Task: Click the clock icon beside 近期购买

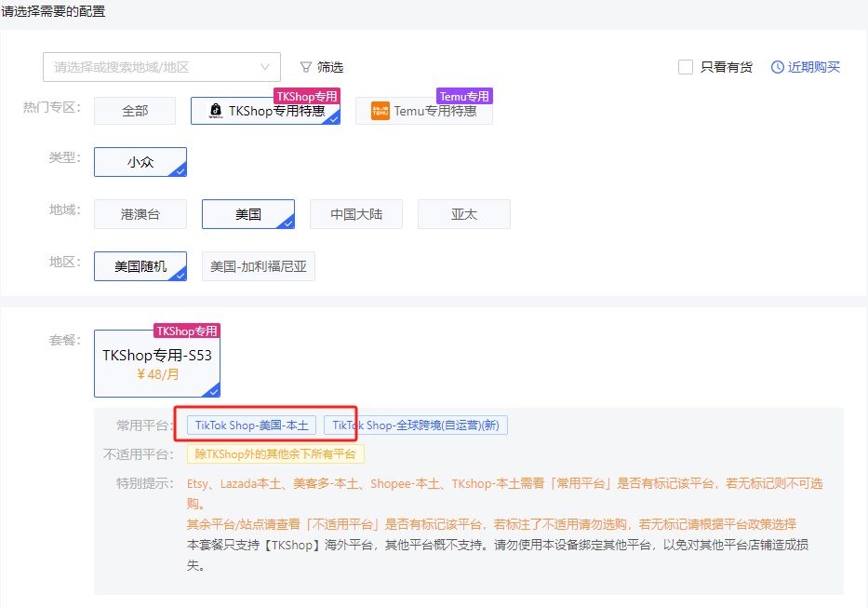Action: tap(777, 67)
